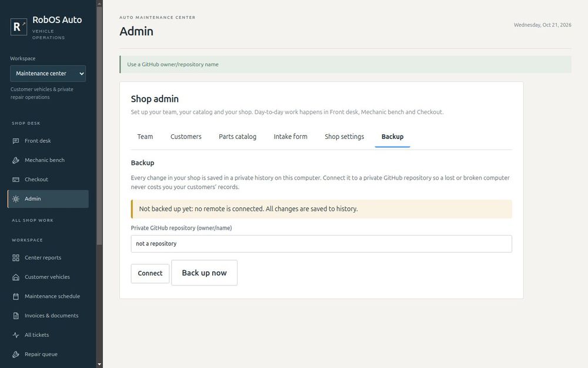Open Checkout from the sidebar
Viewport: 588px width, 368px height.
pyautogui.click(x=48, y=180)
